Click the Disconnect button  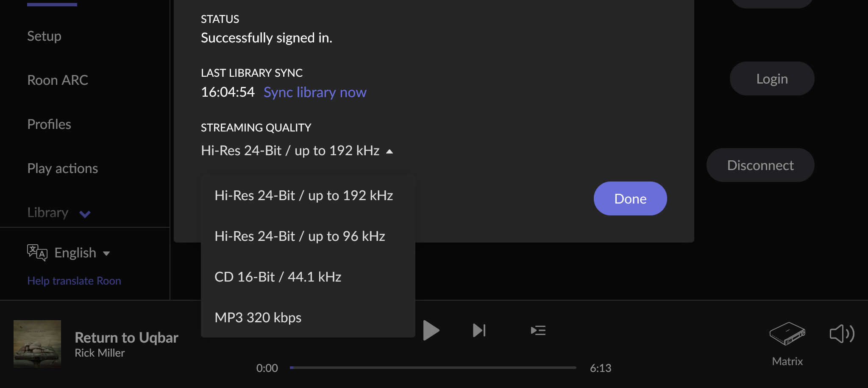click(x=760, y=165)
